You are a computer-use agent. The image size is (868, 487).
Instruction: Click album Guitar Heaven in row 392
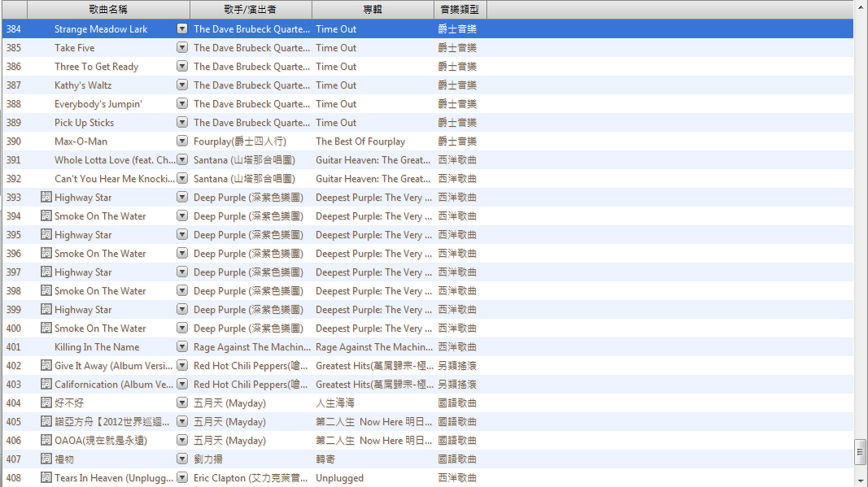pos(373,179)
